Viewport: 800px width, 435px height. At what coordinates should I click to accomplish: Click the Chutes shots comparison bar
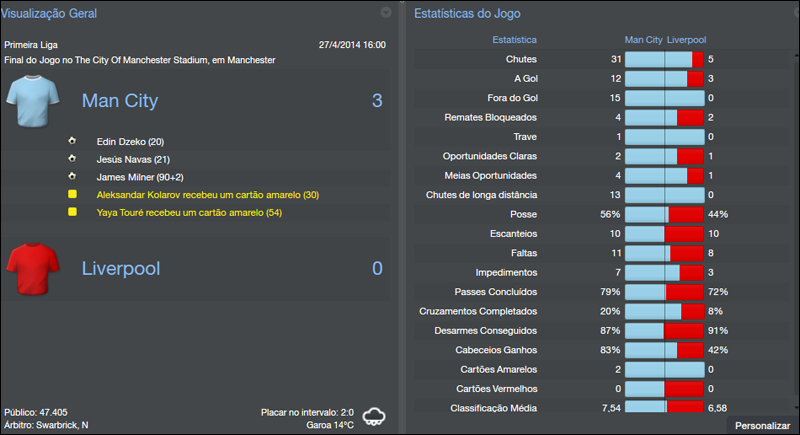(664, 60)
